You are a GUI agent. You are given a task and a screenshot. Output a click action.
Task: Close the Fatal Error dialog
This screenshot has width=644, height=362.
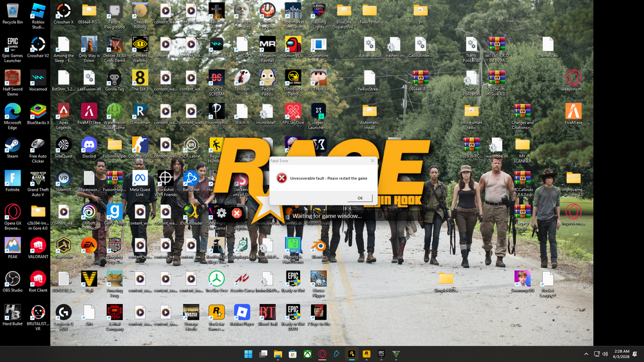tap(372, 160)
